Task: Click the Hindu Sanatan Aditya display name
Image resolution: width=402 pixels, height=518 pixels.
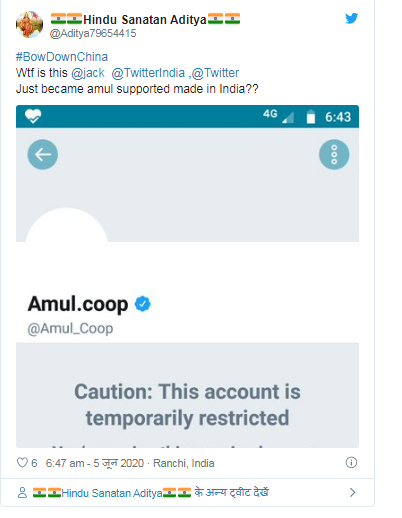Action: tap(145, 19)
